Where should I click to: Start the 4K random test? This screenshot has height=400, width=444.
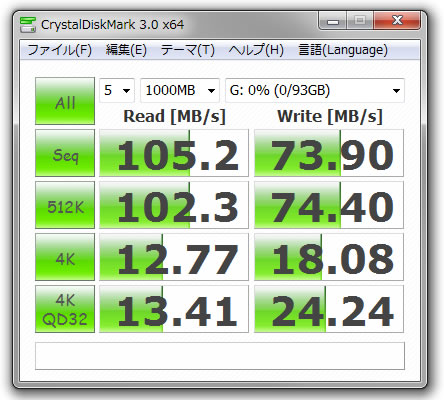coord(65,257)
